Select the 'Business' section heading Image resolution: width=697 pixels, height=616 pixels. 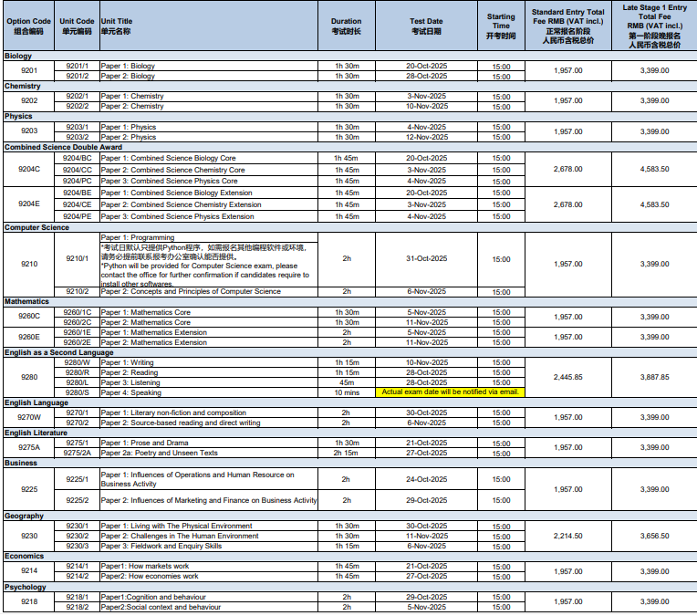(x=21, y=463)
